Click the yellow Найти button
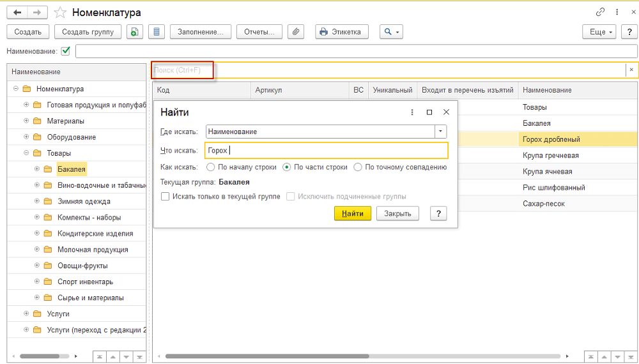Viewport: 639px width, 364px height. pyautogui.click(x=353, y=213)
